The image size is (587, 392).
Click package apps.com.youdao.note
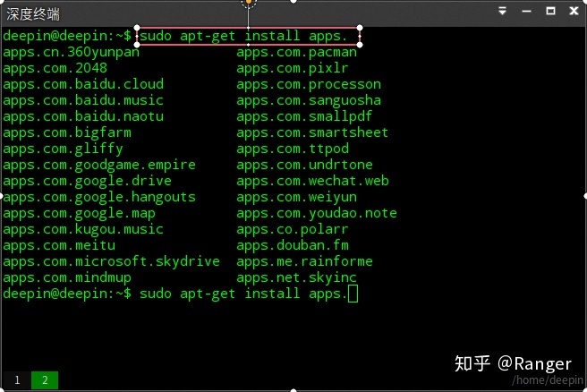click(317, 213)
